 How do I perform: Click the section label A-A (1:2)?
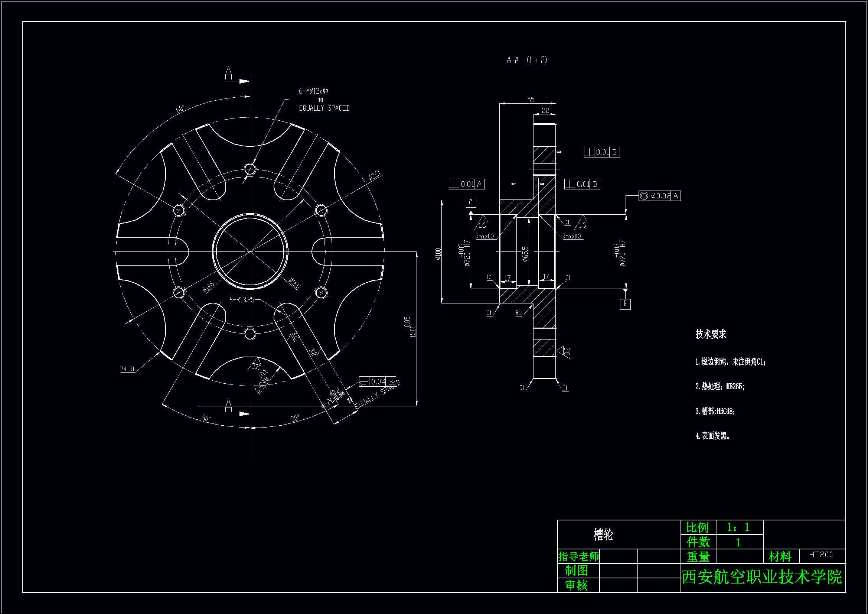click(527, 59)
